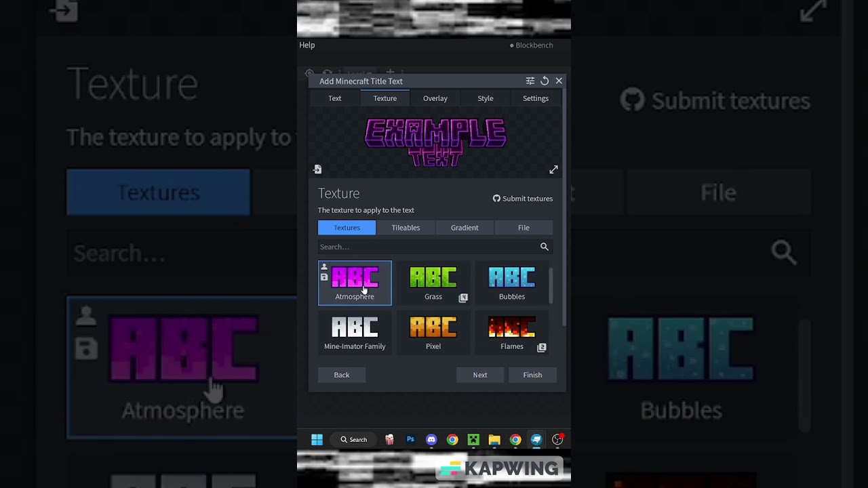Select the Texture tab

pyautogui.click(x=385, y=98)
